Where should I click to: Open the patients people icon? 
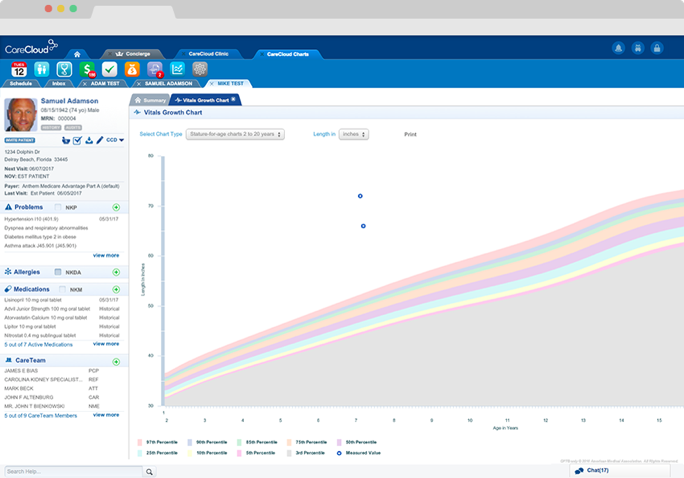[x=41, y=69]
